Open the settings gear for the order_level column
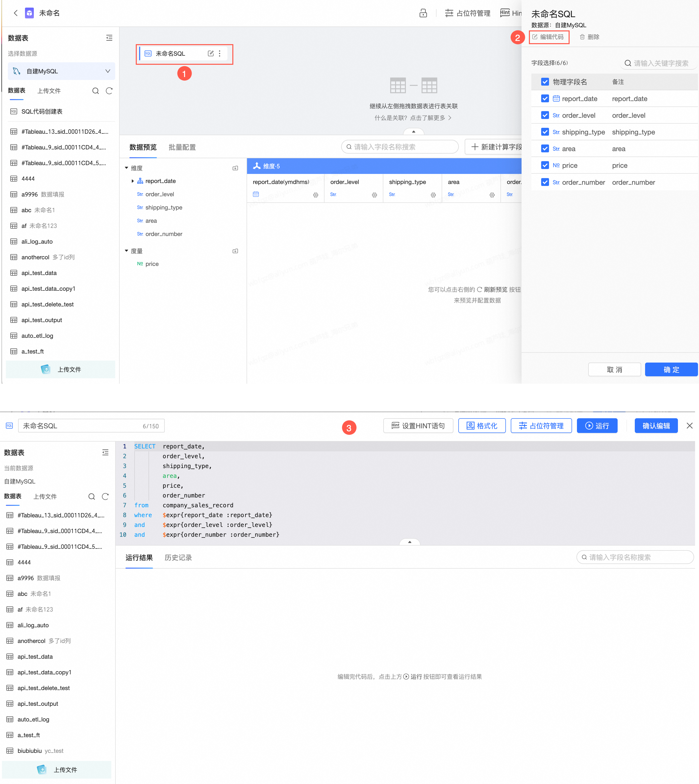The image size is (699, 784). (x=374, y=195)
